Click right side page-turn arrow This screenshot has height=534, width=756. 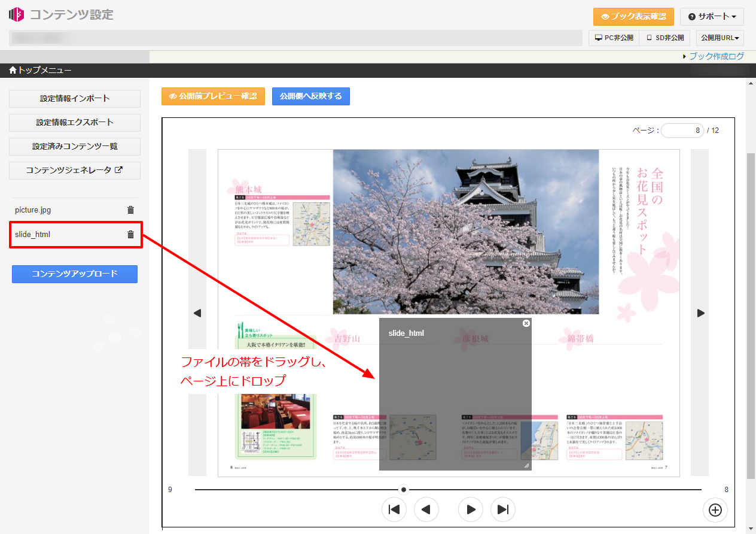coord(700,313)
